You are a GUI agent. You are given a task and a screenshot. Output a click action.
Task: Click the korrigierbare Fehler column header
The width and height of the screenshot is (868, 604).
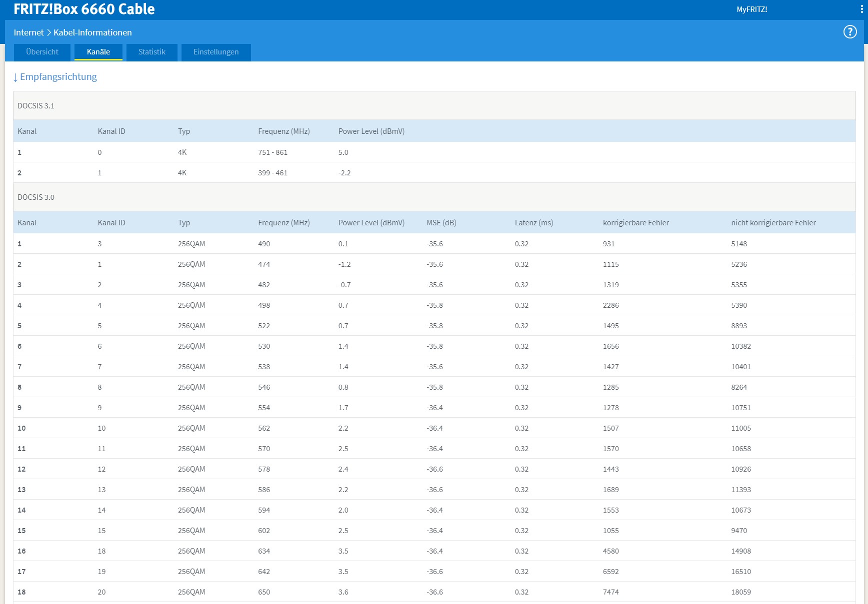coord(636,223)
